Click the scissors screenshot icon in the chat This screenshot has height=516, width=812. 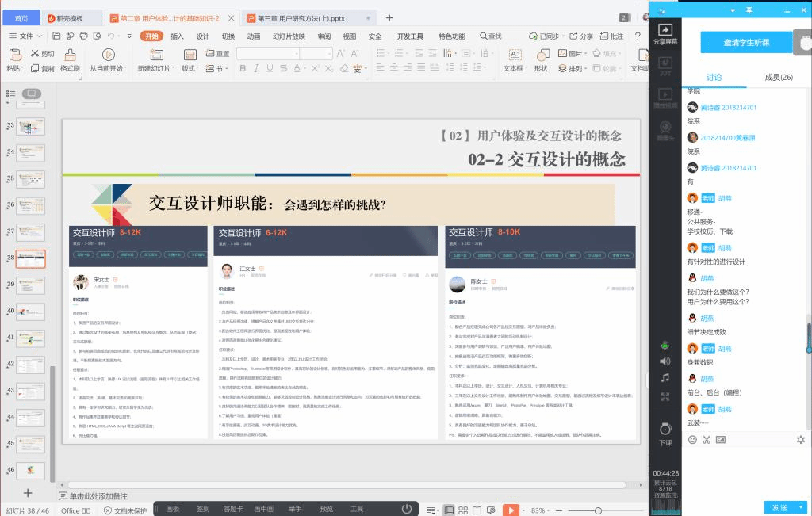pos(707,439)
